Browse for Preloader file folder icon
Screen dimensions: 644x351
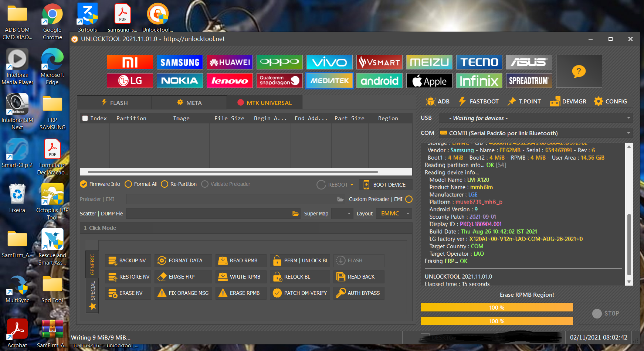[x=340, y=199]
